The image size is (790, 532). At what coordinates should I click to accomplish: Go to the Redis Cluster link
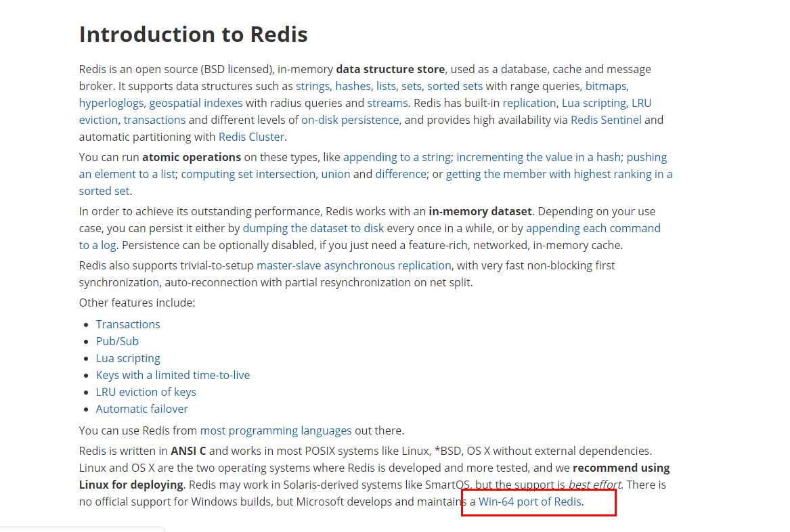251,137
